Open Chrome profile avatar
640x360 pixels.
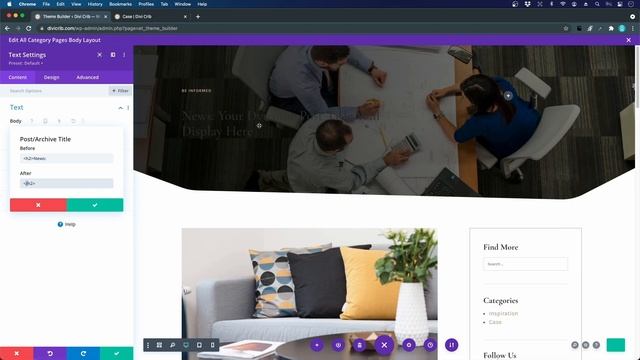pyautogui.click(x=622, y=28)
